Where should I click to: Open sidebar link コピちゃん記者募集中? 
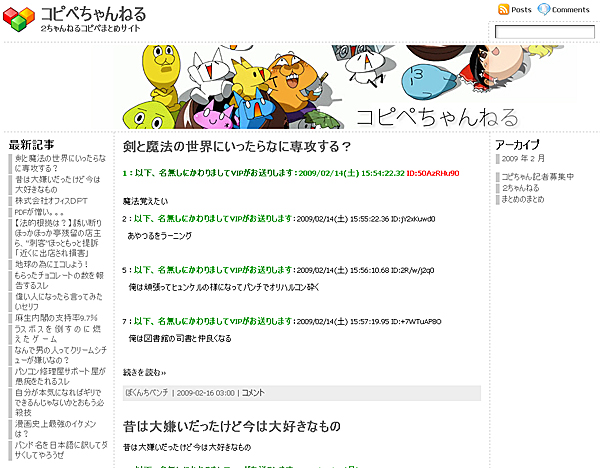[538, 177]
